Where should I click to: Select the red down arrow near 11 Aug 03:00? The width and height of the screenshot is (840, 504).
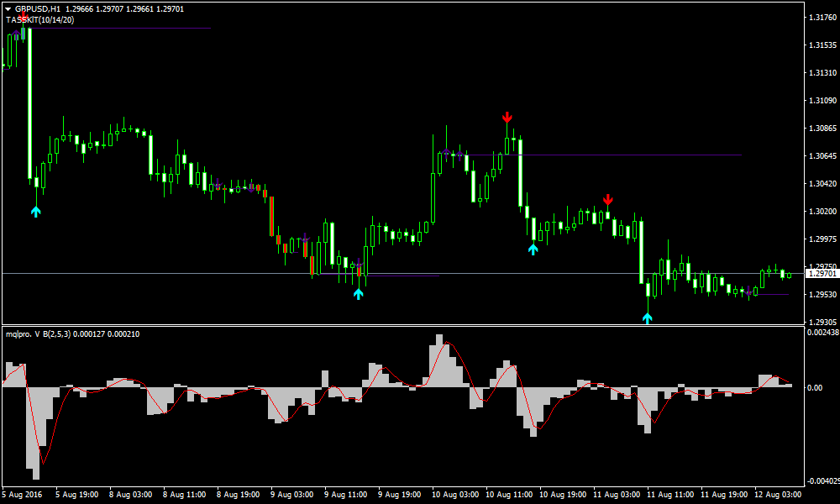pyautogui.click(x=607, y=200)
